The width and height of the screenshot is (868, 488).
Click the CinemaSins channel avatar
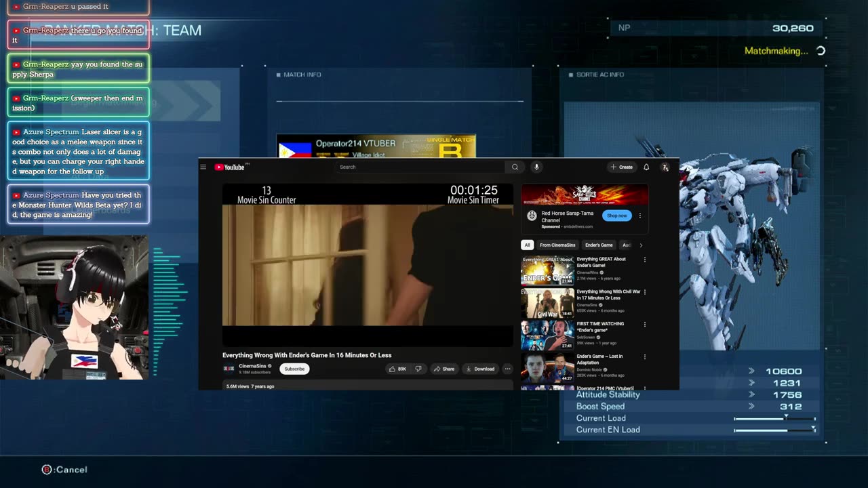(x=229, y=369)
